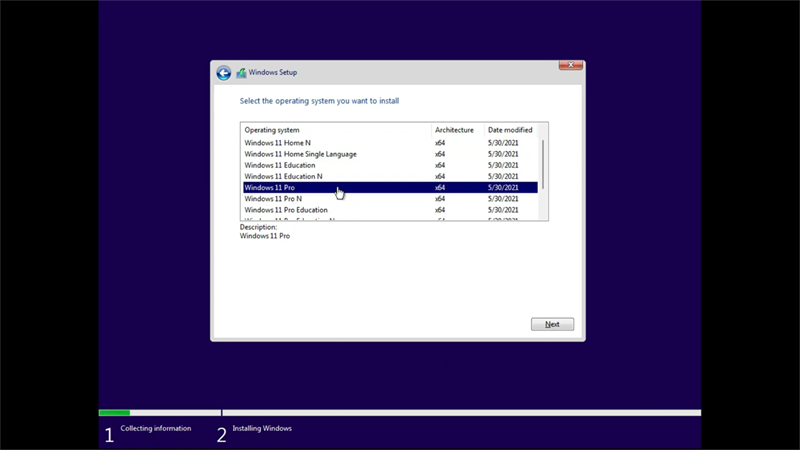Sort by the Date modified column header
This screenshot has width=800, height=450.
(x=510, y=130)
